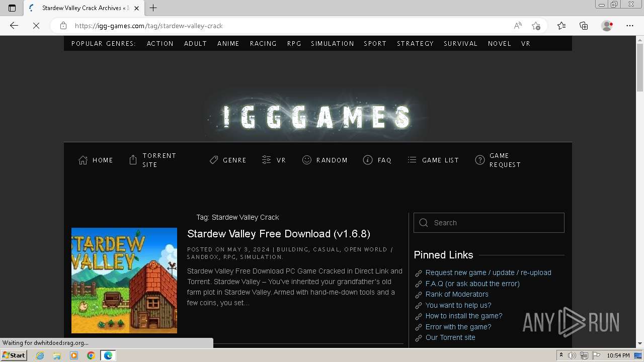
Task: Click the Edge taskbar button
Action: click(x=108, y=355)
